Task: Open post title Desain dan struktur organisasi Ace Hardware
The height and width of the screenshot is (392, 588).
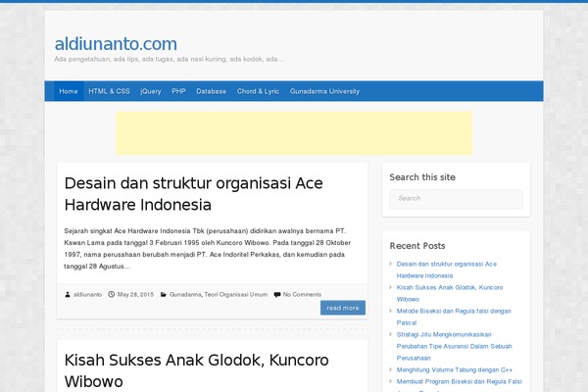Action: click(193, 194)
